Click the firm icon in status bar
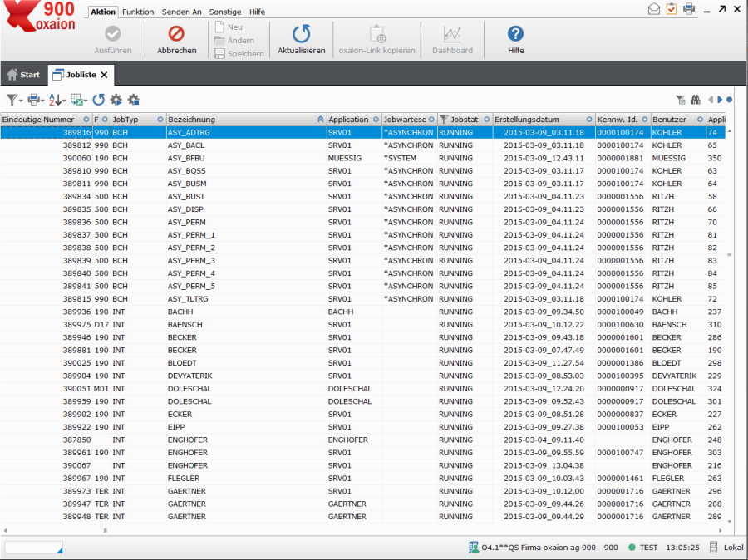This screenshot has width=748, height=560. (x=474, y=547)
